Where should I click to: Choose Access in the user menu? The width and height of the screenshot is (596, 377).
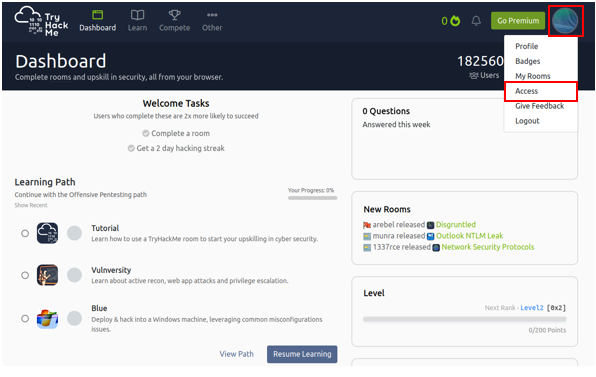(x=526, y=91)
